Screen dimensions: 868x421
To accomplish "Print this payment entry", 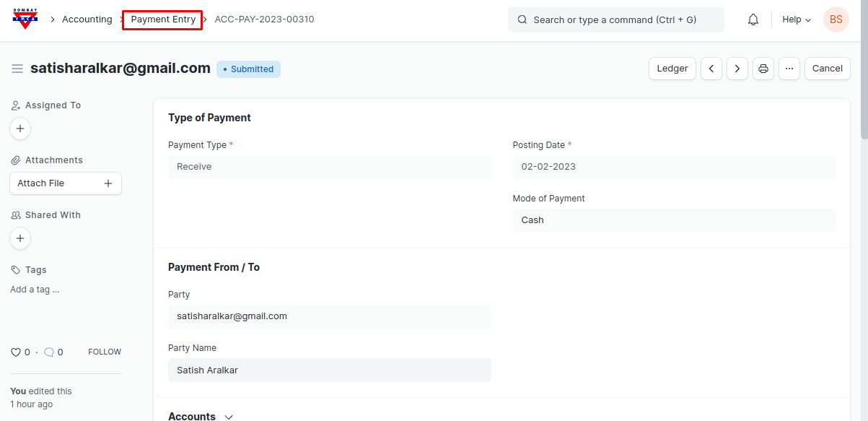I will pyautogui.click(x=763, y=69).
